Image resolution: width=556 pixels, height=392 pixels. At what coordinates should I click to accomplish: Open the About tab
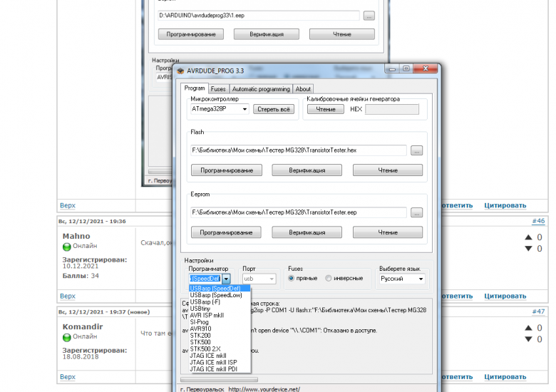click(303, 89)
